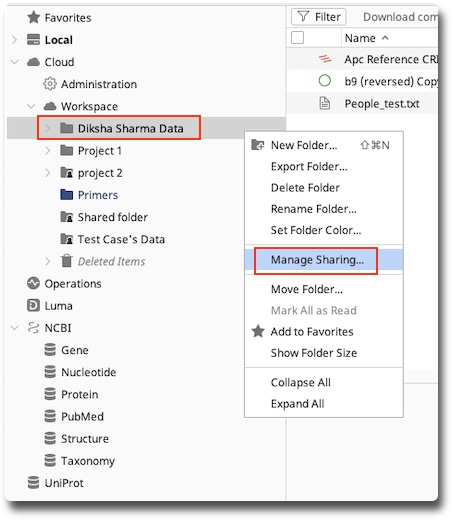Expand the Project 1 folder
The image size is (455, 520).
[x=48, y=150]
